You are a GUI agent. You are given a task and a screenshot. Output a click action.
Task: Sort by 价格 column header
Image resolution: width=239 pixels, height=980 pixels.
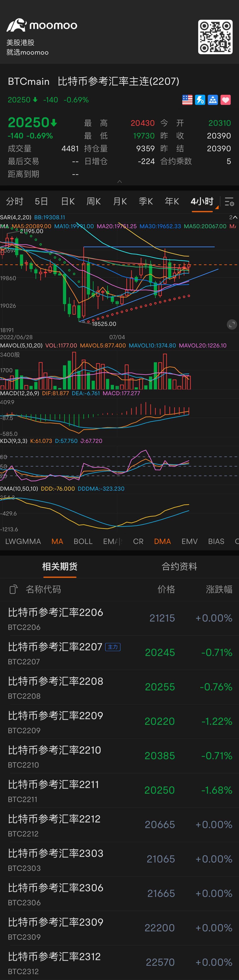(166, 589)
